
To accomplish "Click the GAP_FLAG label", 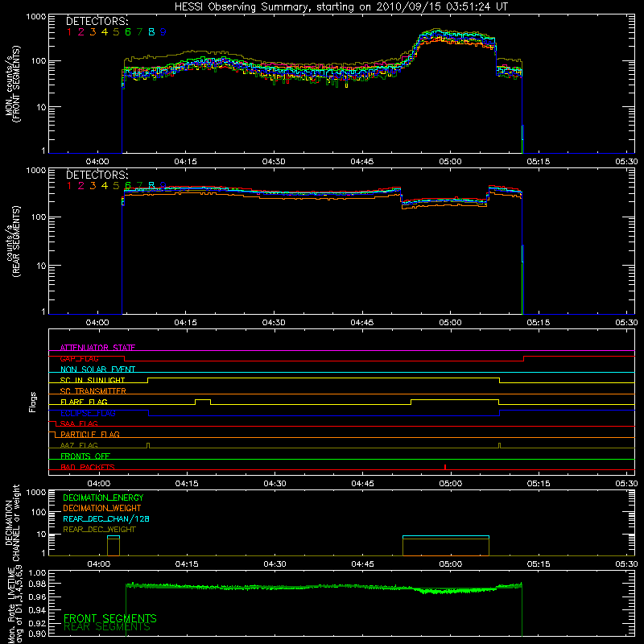I will [x=79, y=358].
